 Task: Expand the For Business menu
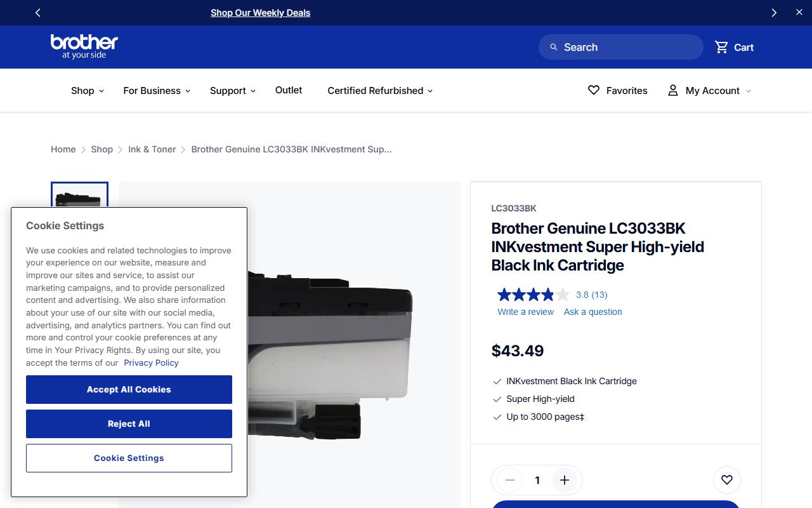click(x=157, y=91)
